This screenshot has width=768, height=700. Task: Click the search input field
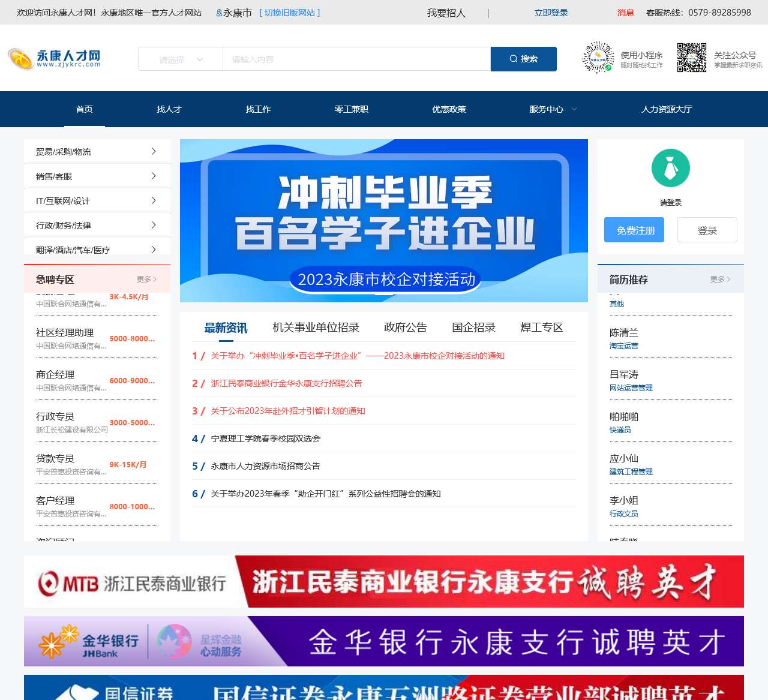356,59
